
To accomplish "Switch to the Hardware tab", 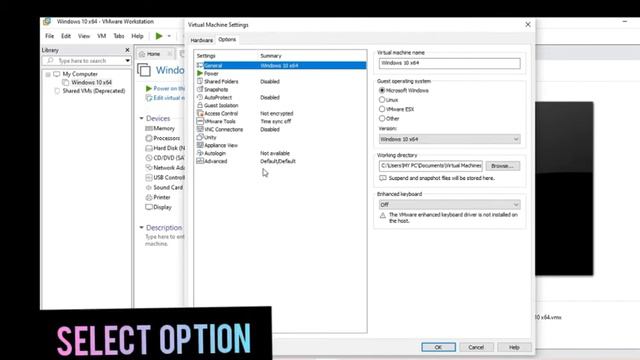I will coord(202,40).
